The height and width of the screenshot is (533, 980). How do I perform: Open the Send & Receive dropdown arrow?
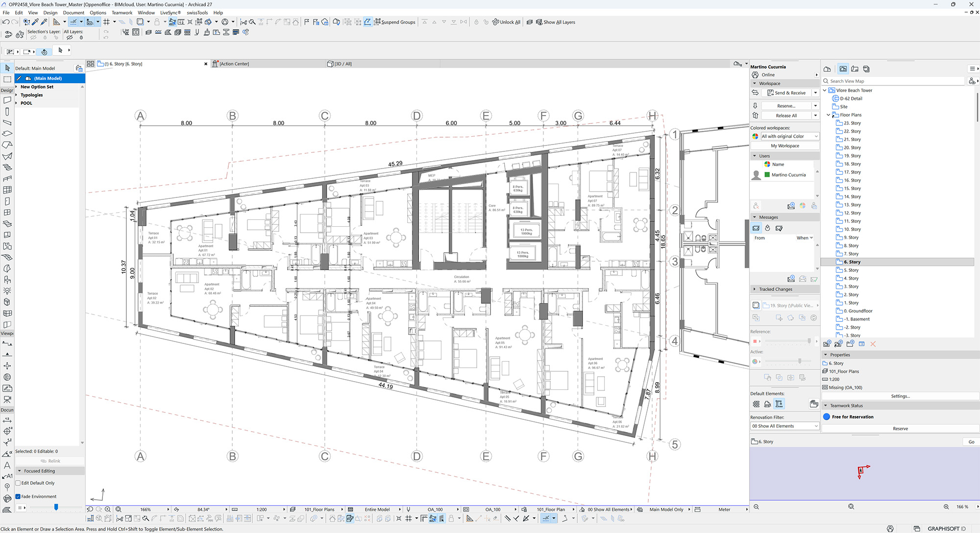[x=815, y=93]
